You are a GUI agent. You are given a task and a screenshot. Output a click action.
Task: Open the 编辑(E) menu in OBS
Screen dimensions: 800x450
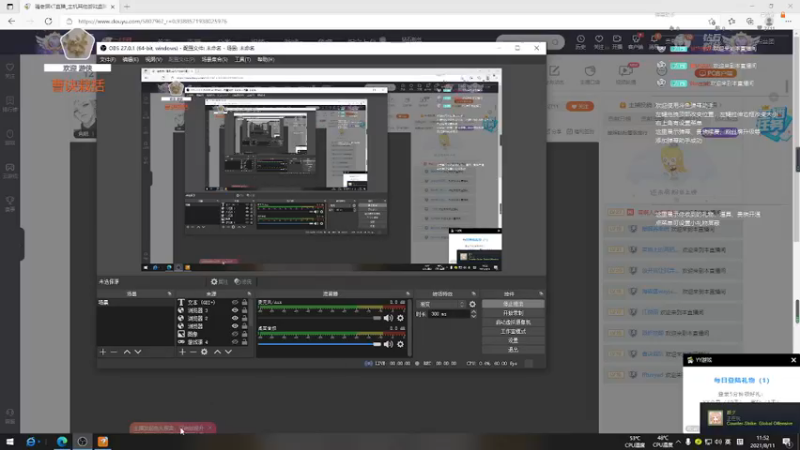130,60
